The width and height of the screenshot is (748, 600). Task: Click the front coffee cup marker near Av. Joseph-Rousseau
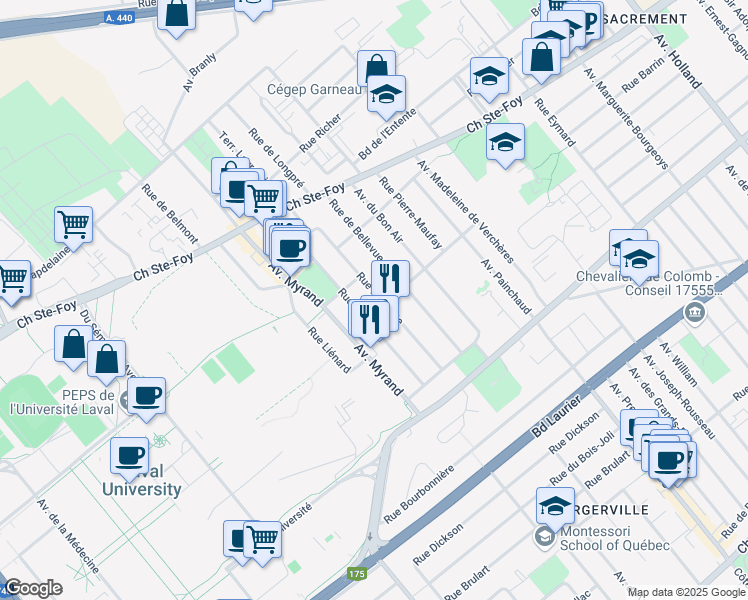coord(668,461)
